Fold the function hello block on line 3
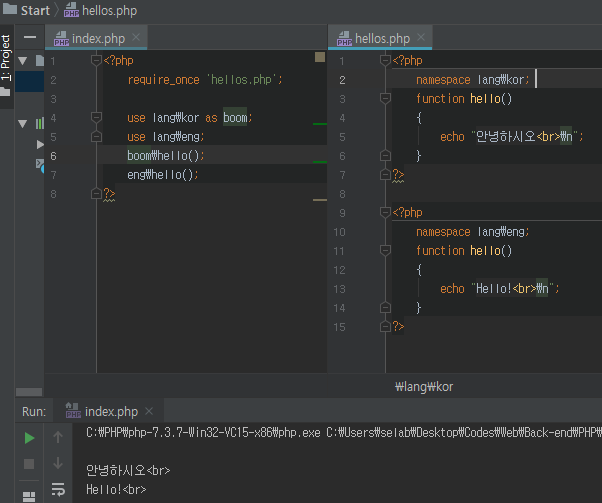This screenshot has width=602, height=503. coord(385,99)
